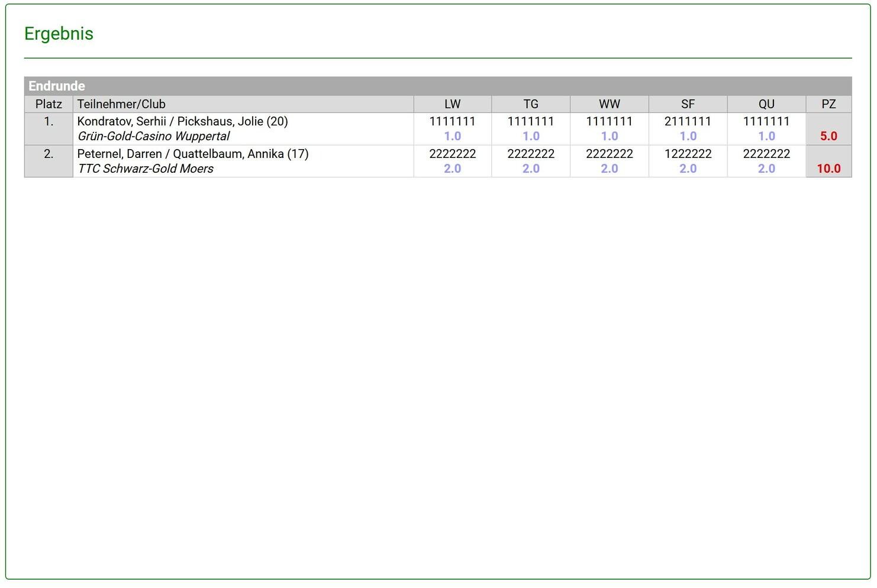
Task: Click the 1222222 marks in SF column
Action: pos(688,154)
